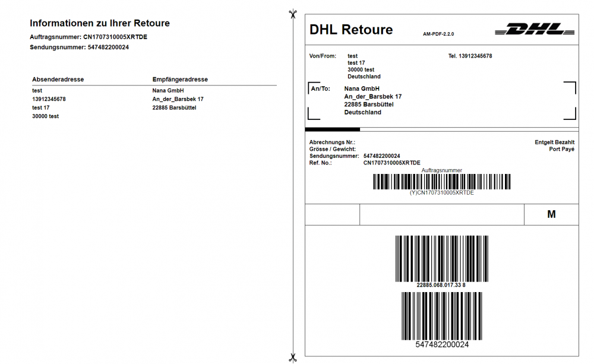Click the 'Grösse / Gewicht:' field label
The width and height of the screenshot is (594, 364).
pyautogui.click(x=332, y=149)
